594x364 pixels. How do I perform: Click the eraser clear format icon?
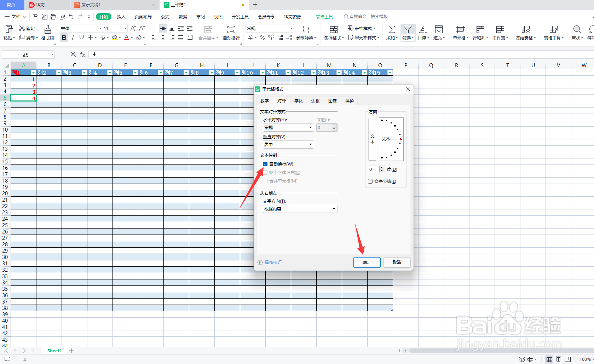pyautogui.click(x=139, y=37)
